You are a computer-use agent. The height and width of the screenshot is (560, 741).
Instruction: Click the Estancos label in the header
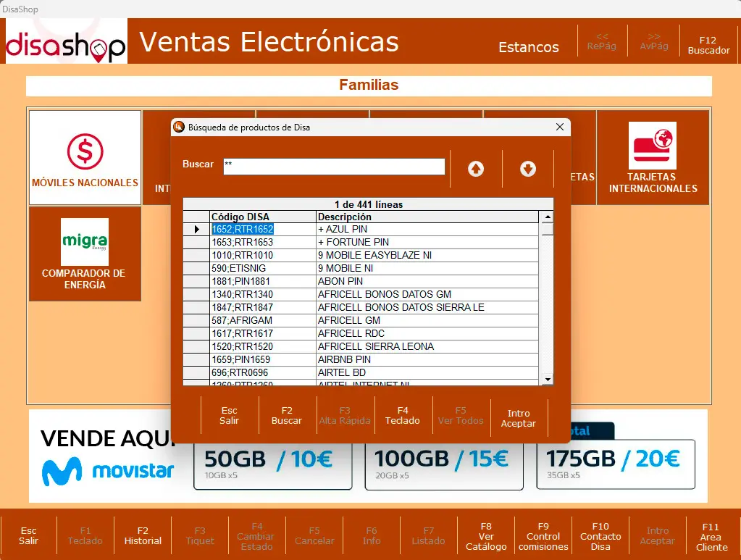(x=529, y=47)
